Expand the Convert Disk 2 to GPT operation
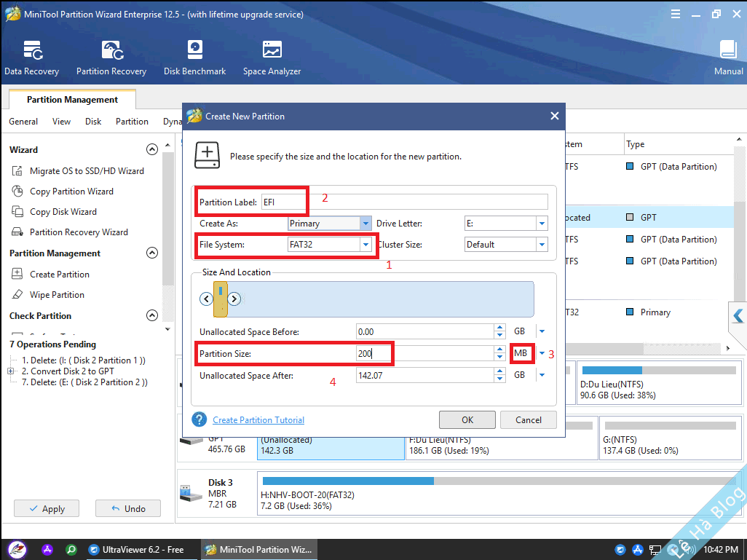The width and height of the screenshot is (747, 560). pyautogui.click(x=10, y=371)
